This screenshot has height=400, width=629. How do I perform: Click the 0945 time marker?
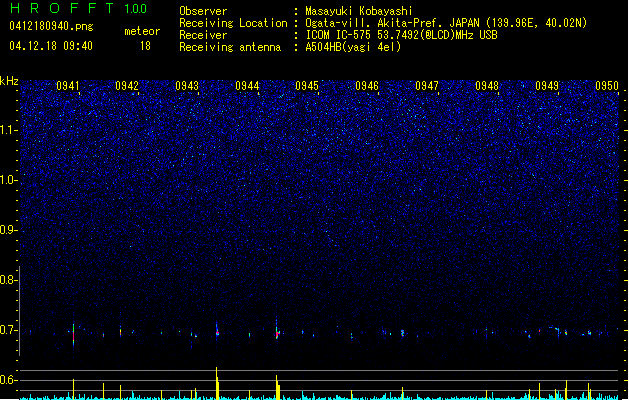pos(307,86)
